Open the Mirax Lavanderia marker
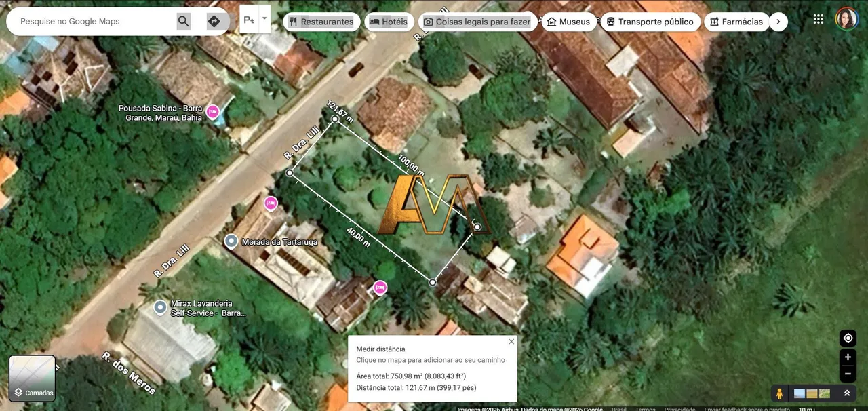868x411 pixels. click(160, 308)
